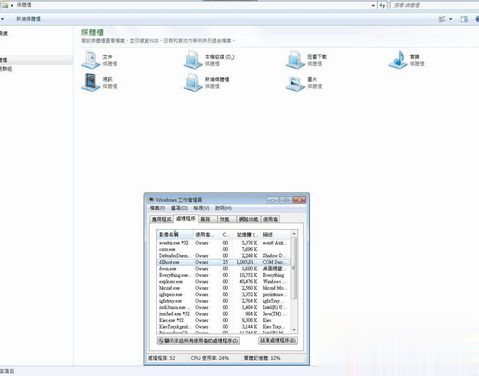This screenshot has height=376, width=479.
Task: Open the 視訊 video library icon
Action: click(91, 82)
